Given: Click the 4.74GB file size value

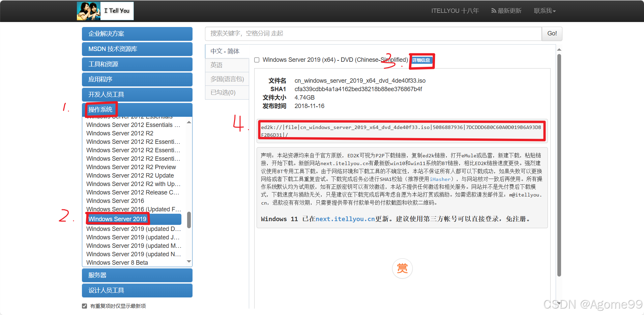Looking at the screenshot, I should pyautogui.click(x=304, y=98).
